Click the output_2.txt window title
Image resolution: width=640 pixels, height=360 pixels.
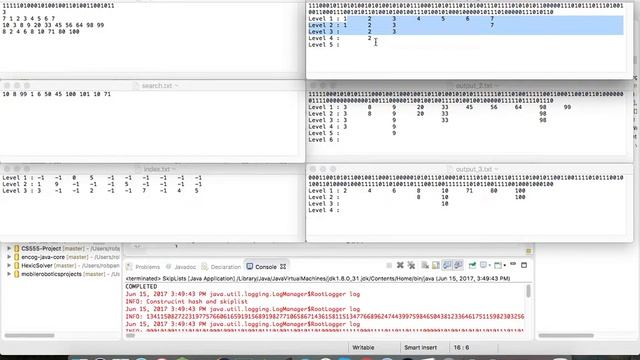(x=474, y=86)
